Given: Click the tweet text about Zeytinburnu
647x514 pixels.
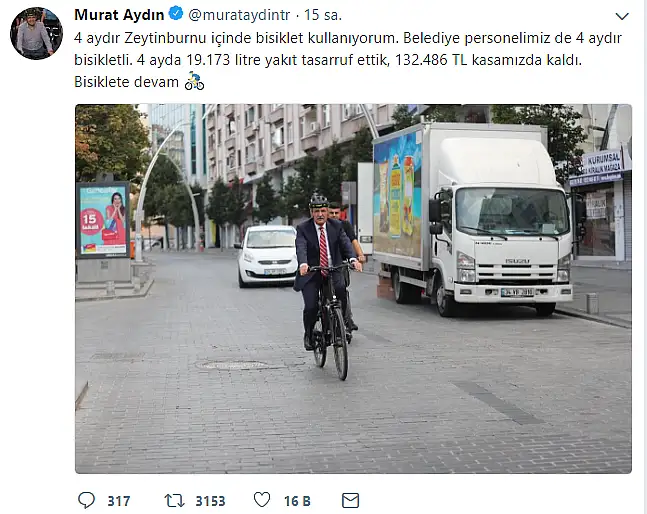Looking at the screenshot, I should tap(348, 60).
